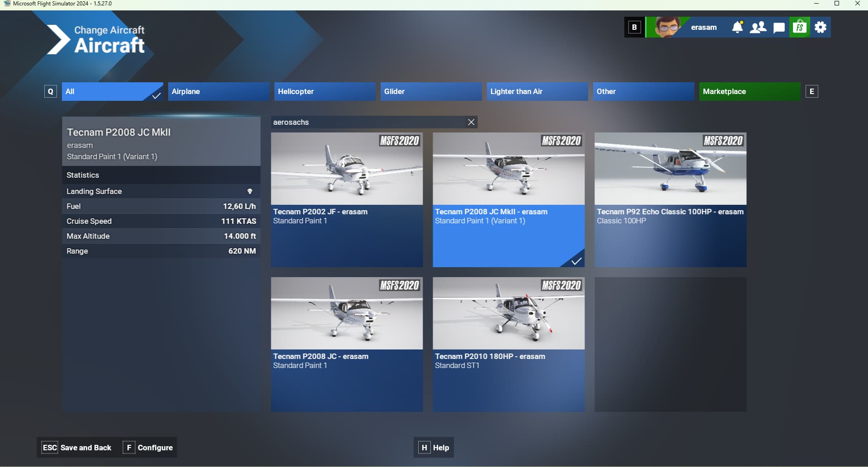Image resolution: width=868 pixels, height=467 pixels.
Task: Click the Landing Surface row label
Action: pos(94,191)
